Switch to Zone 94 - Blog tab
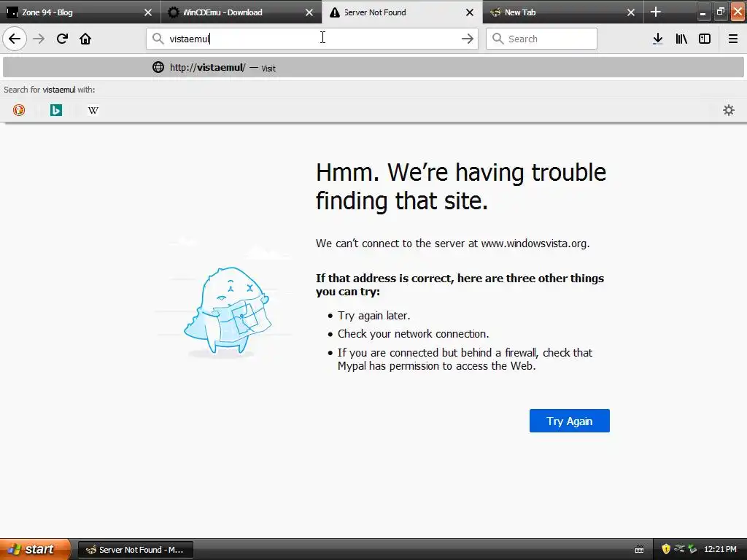 pos(80,12)
